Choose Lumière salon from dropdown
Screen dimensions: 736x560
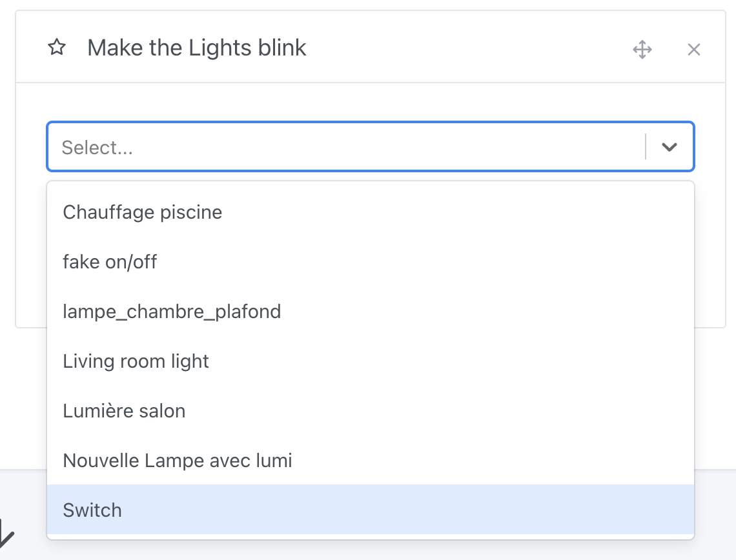(124, 410)
